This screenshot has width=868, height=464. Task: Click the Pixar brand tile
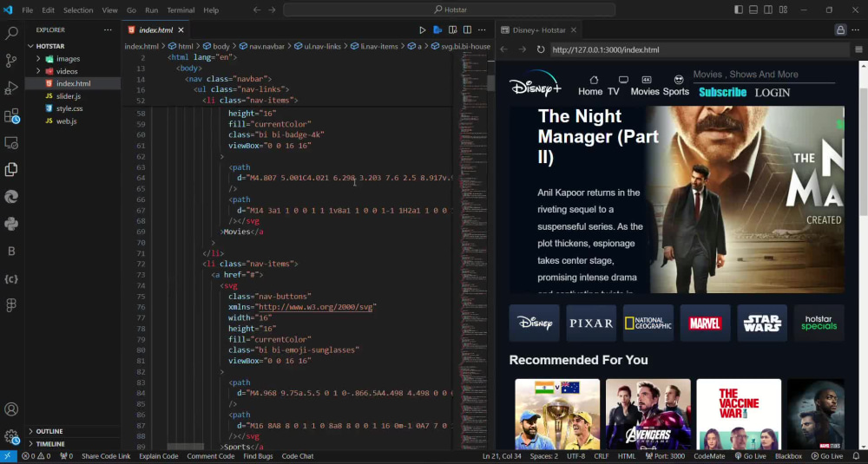[x=591, y=323]
